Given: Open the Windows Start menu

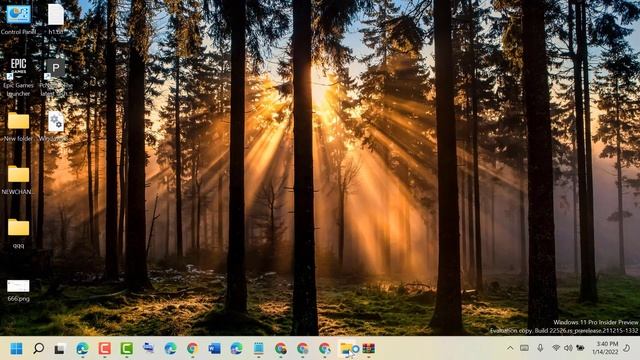Looking at the screenshot, I should (16, 349).
